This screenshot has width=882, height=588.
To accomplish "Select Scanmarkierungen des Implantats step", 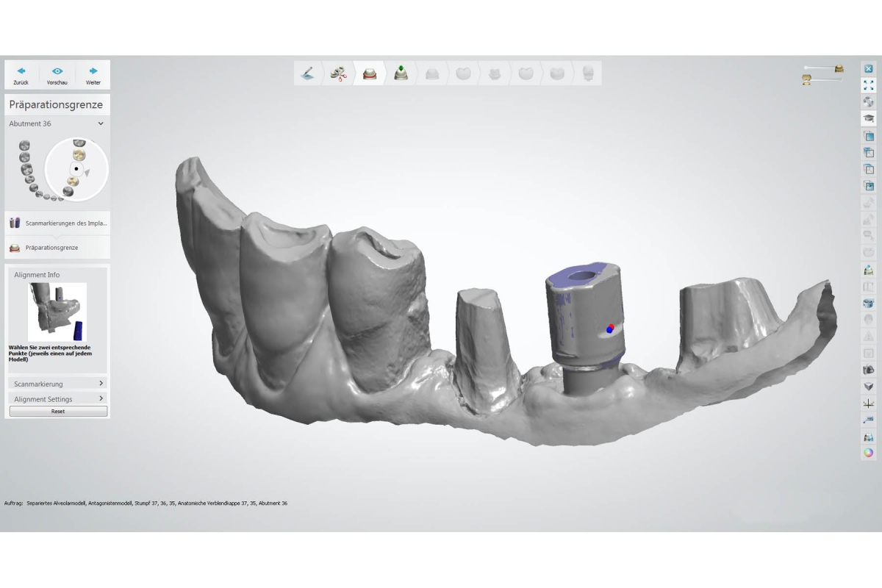I will pyautogui.click(x=57, y=223).
